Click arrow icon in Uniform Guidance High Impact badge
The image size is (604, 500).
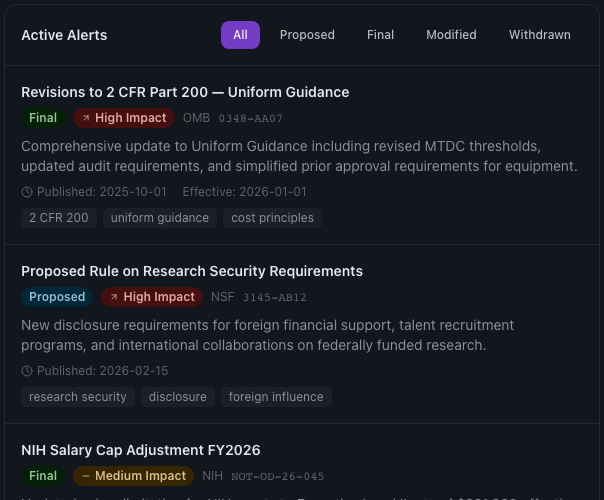pos(86,118)
